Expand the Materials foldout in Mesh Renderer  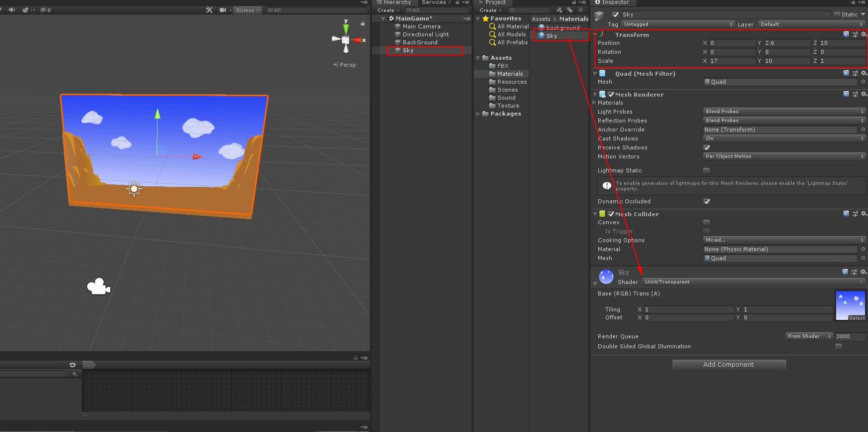pos(594,103)
